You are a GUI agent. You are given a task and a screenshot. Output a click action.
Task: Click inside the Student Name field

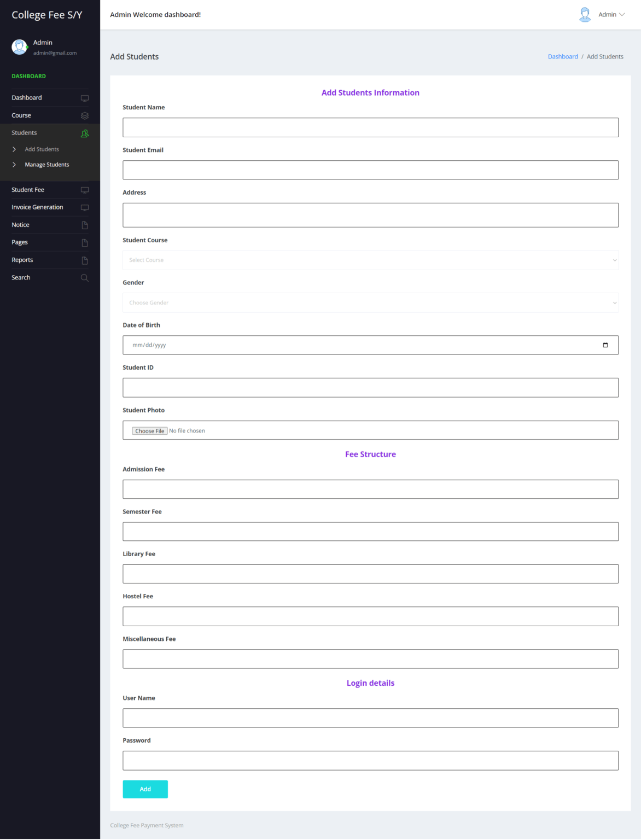[x=370, y=127]
